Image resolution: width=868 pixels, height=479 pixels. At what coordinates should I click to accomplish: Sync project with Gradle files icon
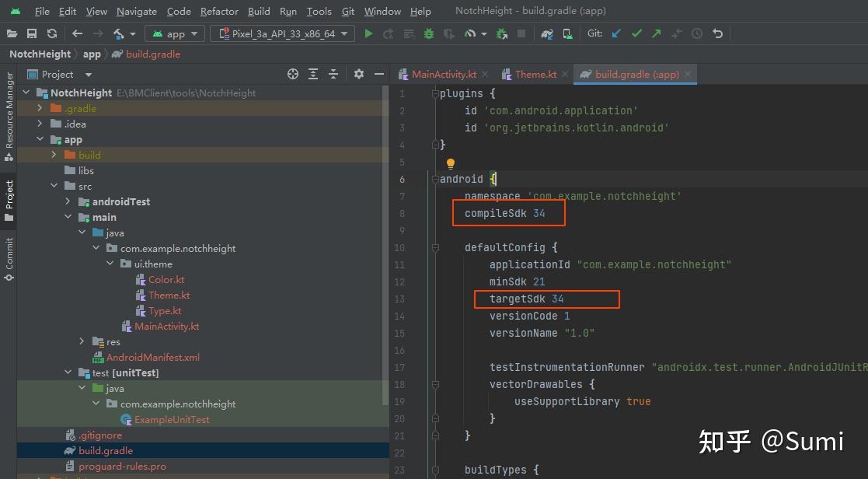(x=548, y=33)
